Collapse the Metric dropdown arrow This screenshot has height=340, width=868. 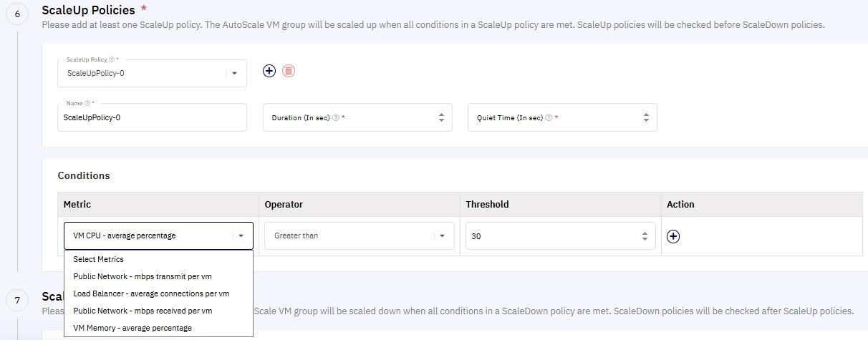pos(241,235)
